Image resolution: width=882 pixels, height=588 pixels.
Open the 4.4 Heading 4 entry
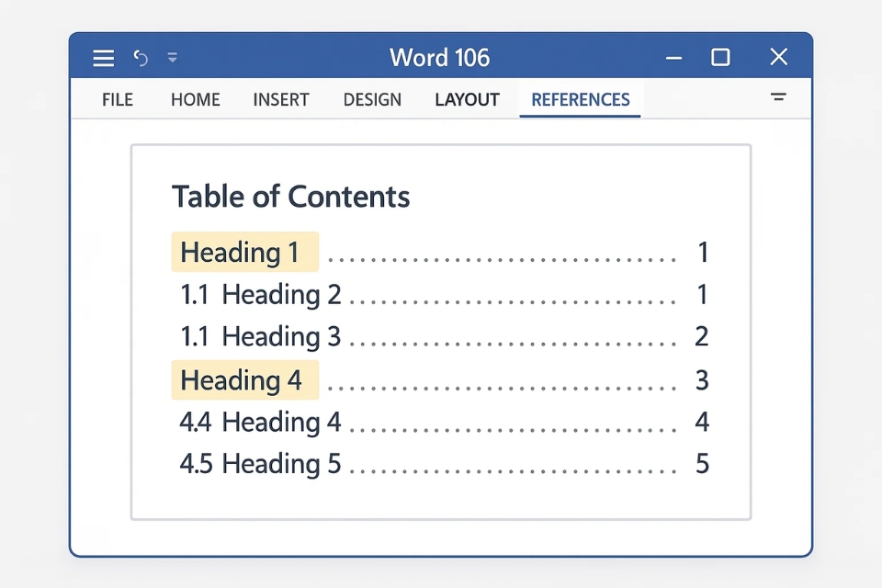coord(260,422)
